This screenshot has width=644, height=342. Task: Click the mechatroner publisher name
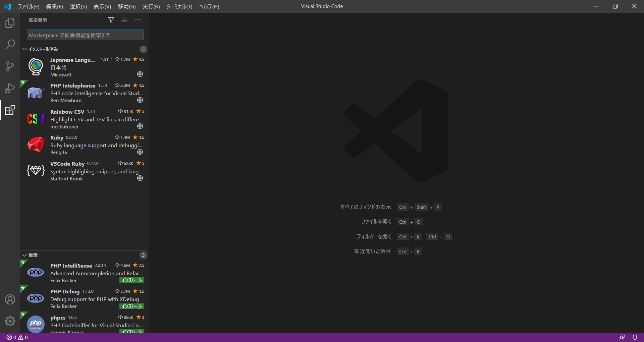[64, 127]
